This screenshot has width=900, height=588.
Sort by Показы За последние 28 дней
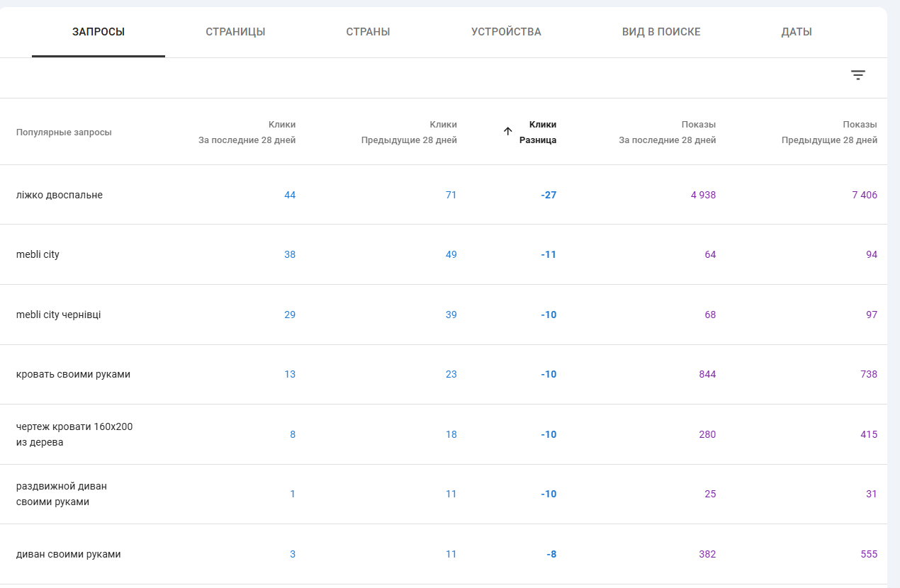[x=667, y=132]
